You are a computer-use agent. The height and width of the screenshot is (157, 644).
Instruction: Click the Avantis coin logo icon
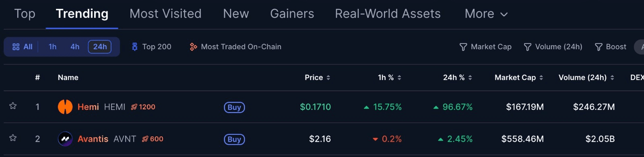click(65, 139)
